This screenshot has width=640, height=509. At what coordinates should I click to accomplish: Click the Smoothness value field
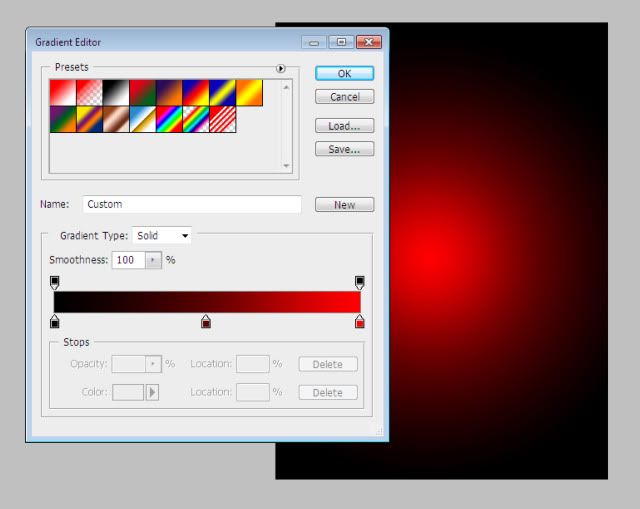[129, 260]
